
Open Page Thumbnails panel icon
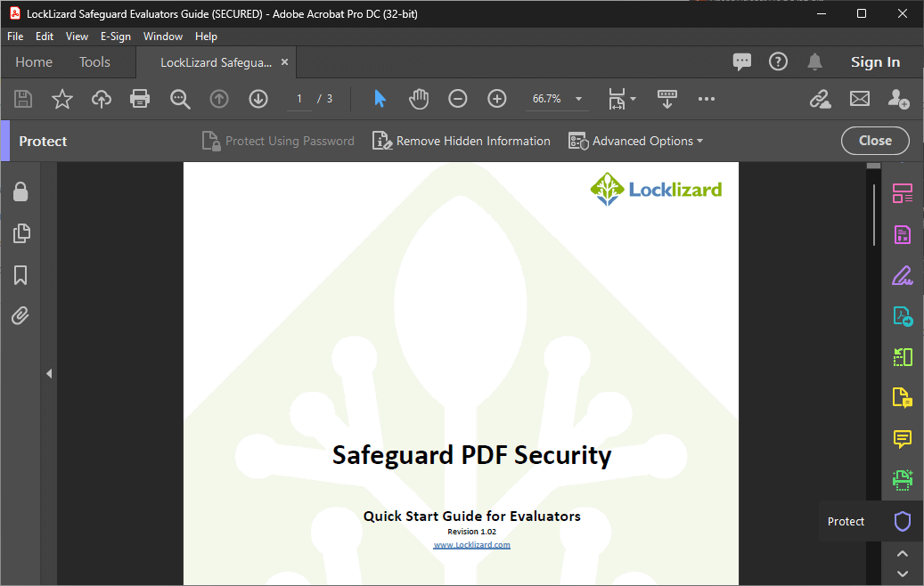[20, 233]
